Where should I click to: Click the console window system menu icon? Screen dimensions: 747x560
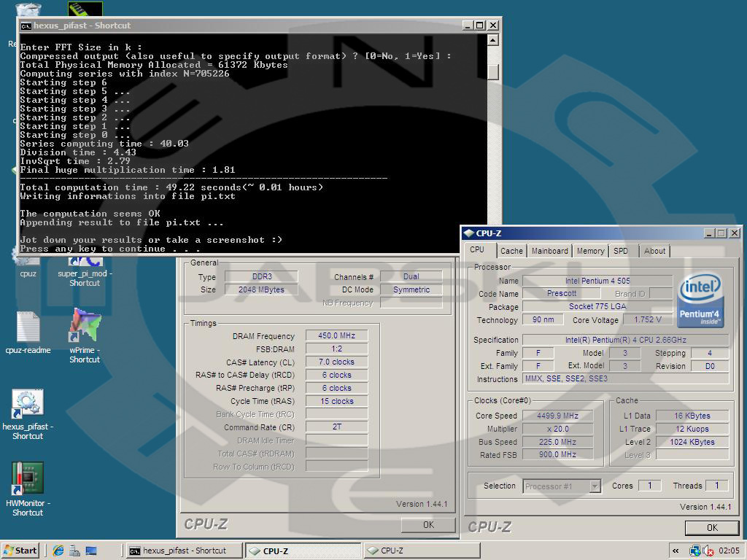(26, 26)
